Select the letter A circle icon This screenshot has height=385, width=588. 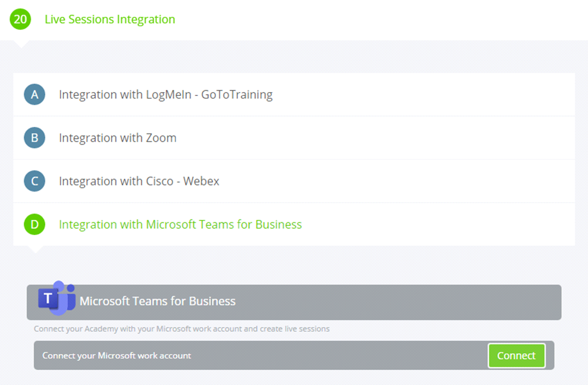[35, 94]
